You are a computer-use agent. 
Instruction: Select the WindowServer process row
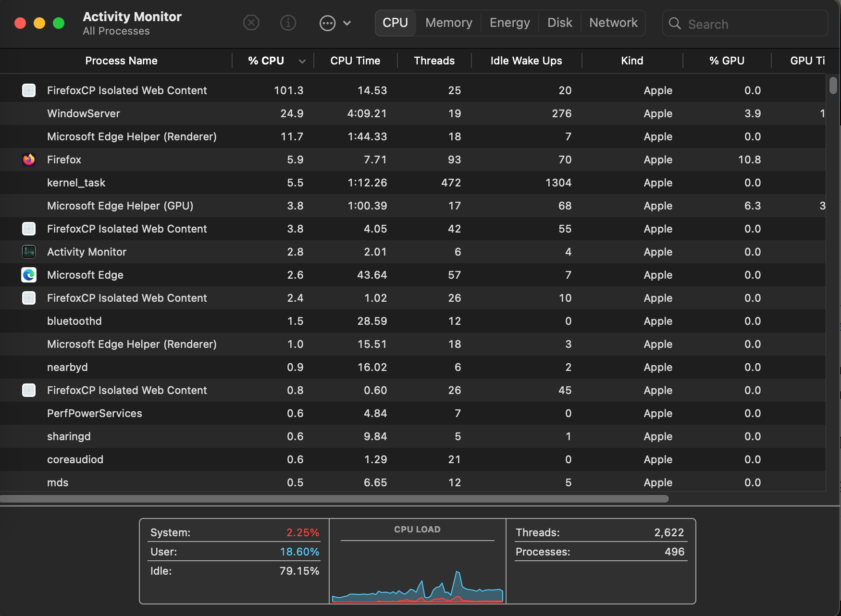pyautogui.click(x=413, y=113)
